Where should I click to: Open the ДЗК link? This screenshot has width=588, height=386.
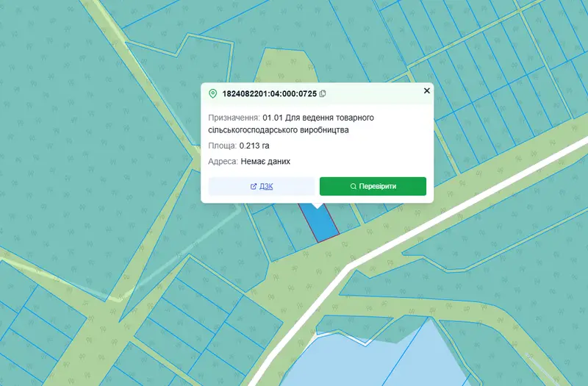262,187
